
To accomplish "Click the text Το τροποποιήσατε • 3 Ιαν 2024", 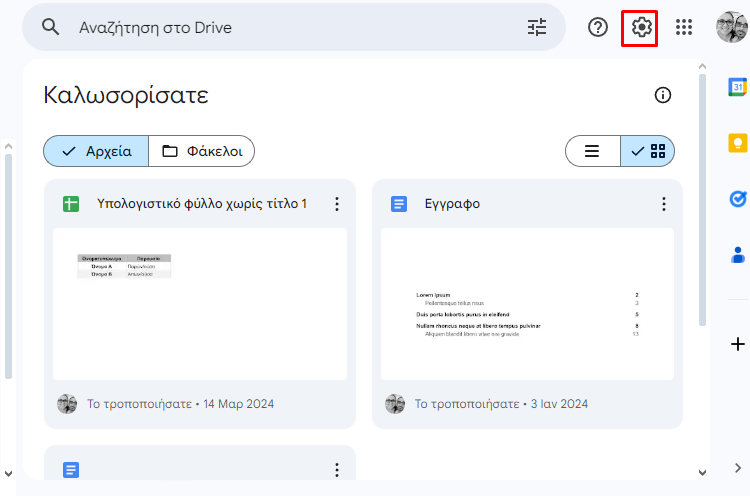I will (501, 404).
